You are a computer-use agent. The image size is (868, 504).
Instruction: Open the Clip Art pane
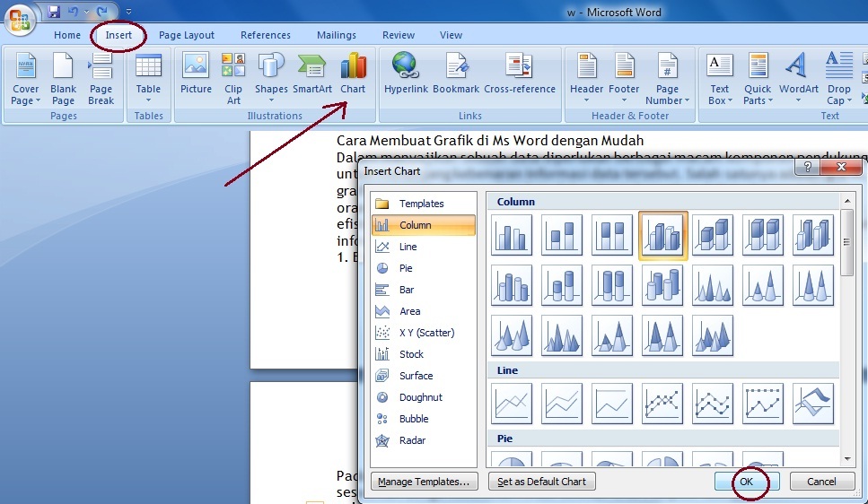233,78
